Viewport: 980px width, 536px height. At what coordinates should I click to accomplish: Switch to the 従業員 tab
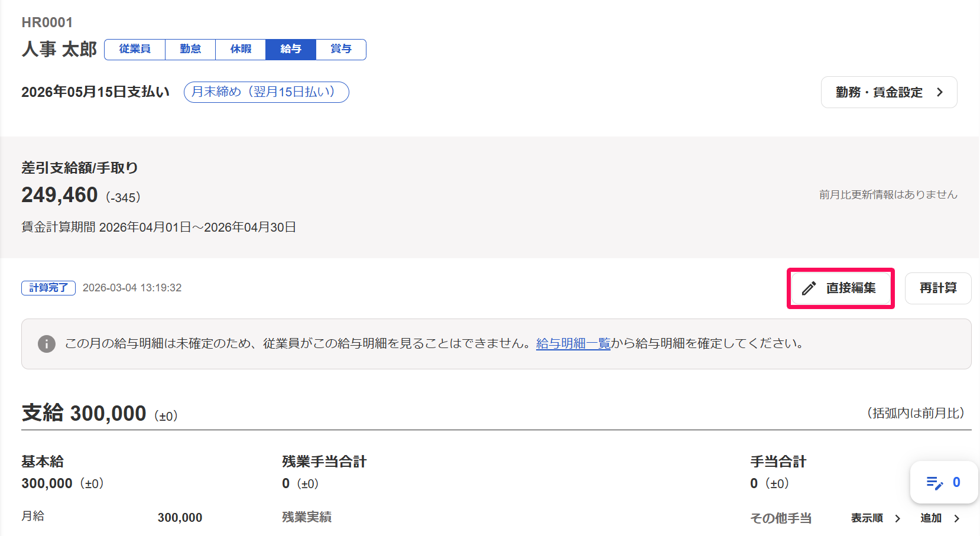coord(135,49)
